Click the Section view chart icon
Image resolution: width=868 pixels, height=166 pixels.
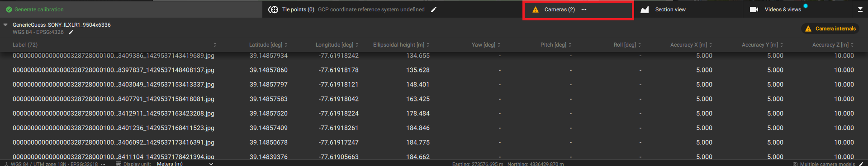[645, 9]
